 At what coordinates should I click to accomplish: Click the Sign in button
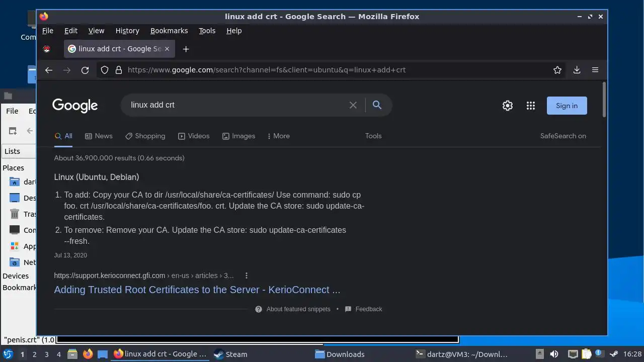click(x=567, y=106)
